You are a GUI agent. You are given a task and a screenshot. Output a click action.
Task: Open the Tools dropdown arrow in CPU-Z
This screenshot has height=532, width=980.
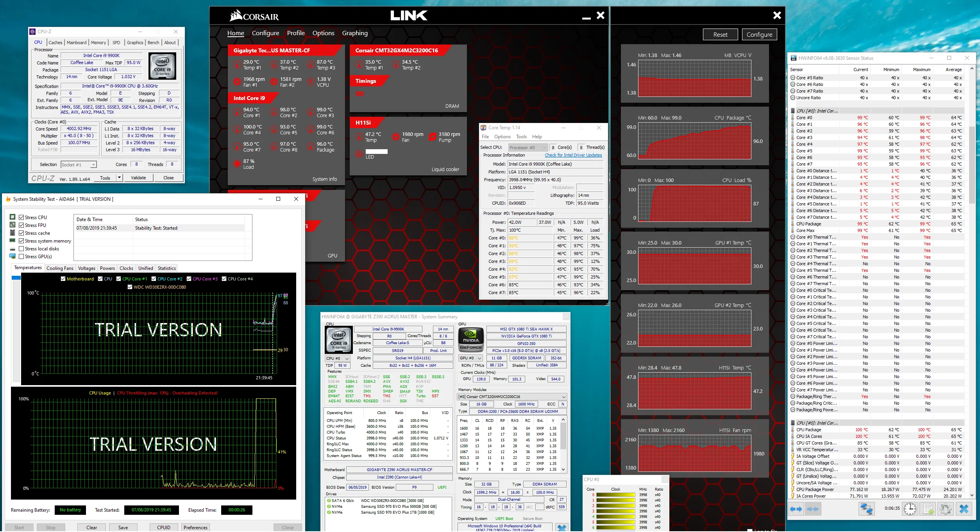coord(119,178)
